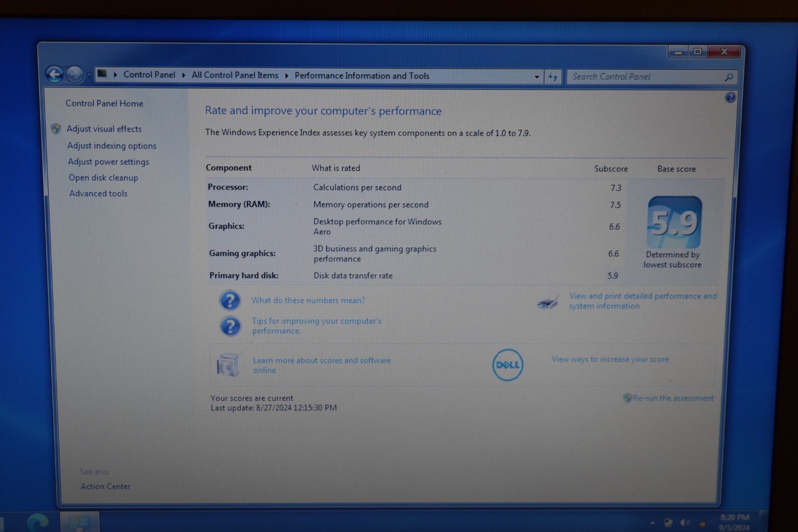Image resolution: width=798 pixels, height=532 pixels.
Task: Click the printer icon
Action: tap(548, 301)
